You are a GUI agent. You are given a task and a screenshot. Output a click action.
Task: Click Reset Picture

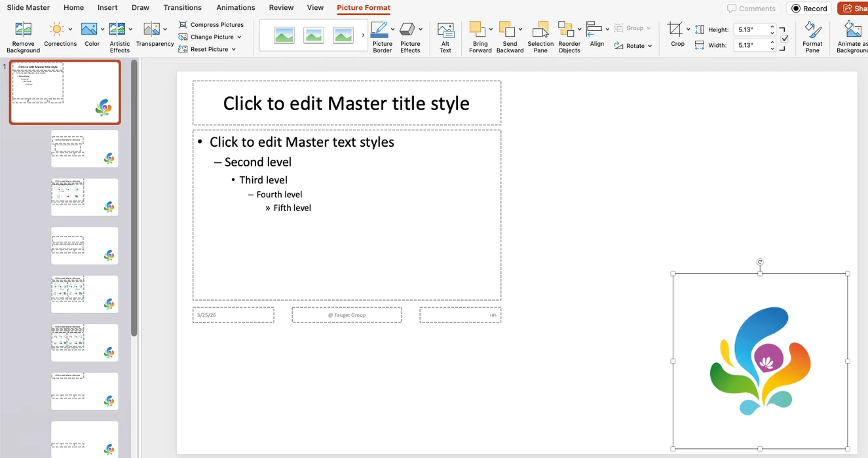click(x=205, y=48)
